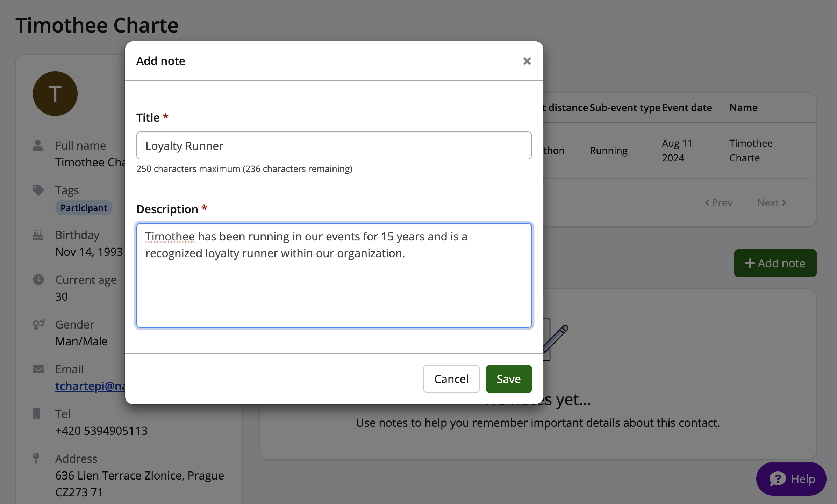Click the Cancel button
The image size is (837, 504).
click(x=451, y=379)
